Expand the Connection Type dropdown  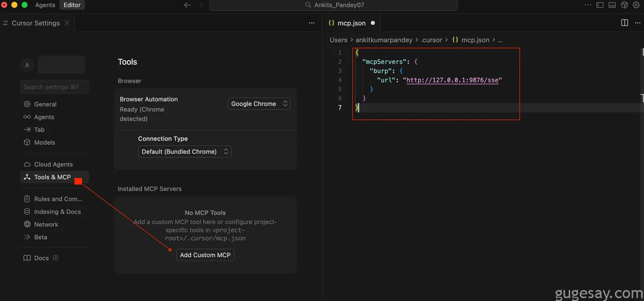(x=184, y=151)
